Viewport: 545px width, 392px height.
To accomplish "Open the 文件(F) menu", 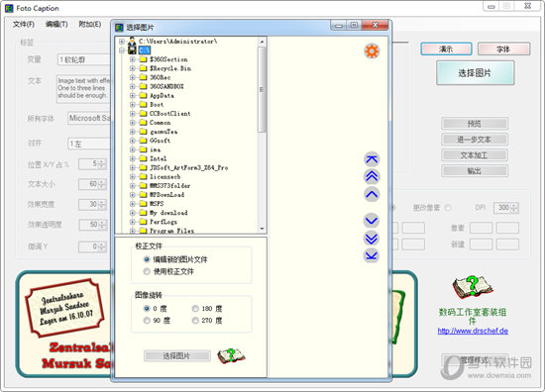I will click(24, 25).
